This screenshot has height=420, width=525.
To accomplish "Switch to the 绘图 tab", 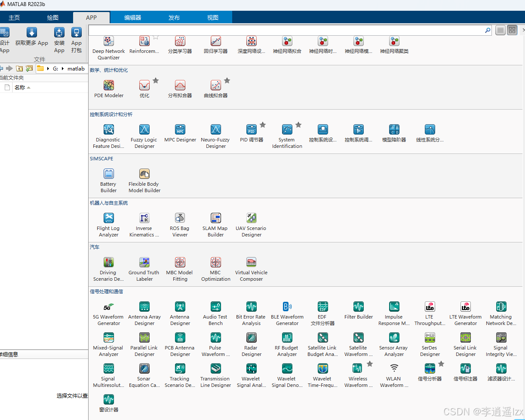I will 53,18.
